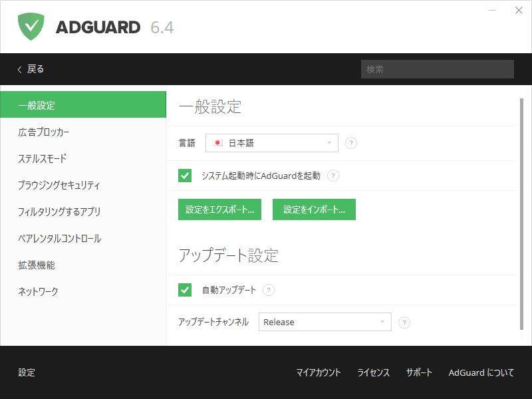Image resolution: width=532 pixels, height=399 pixels.
Task: Show help tooltip for 自動アップデート
Action: 269,290
